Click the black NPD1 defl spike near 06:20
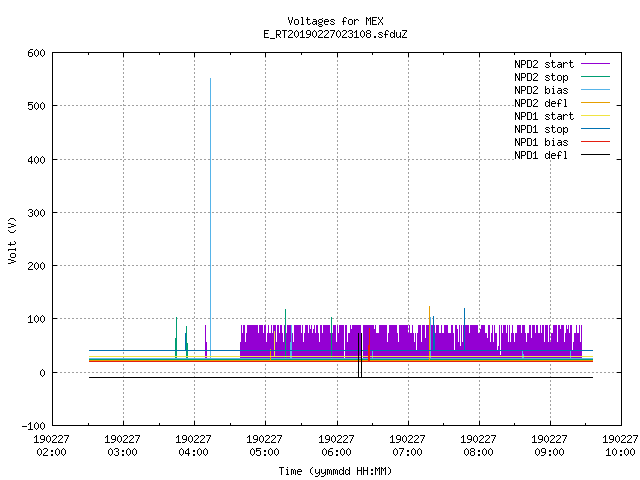This screenshot has width=640, height=480. click(x=360, y=355)
